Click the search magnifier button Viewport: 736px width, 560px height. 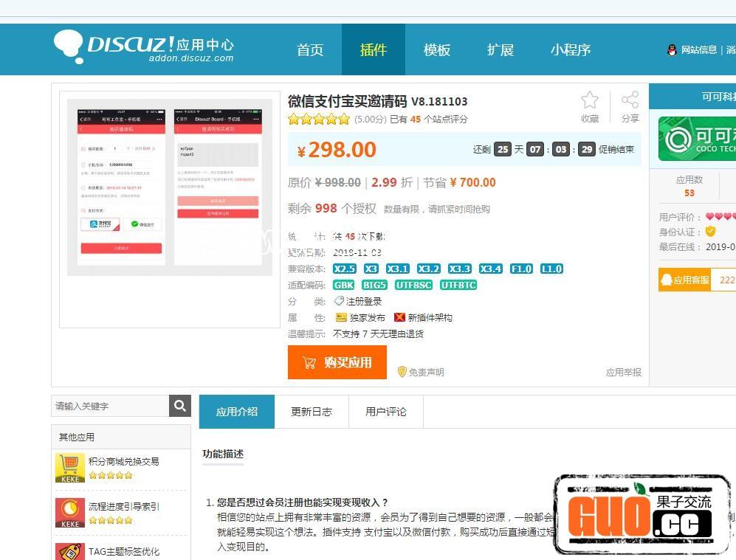coord(180,406)
